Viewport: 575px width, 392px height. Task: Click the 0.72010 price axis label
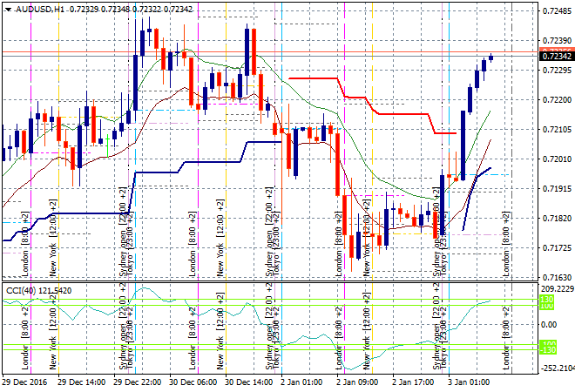(557, 159)
